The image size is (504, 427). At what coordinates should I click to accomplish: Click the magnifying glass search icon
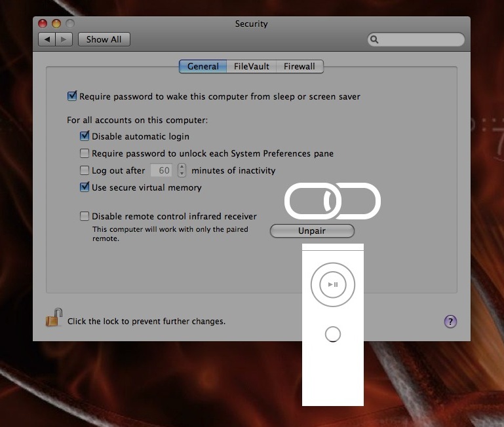pyautogui.click(x=374, y=39)
